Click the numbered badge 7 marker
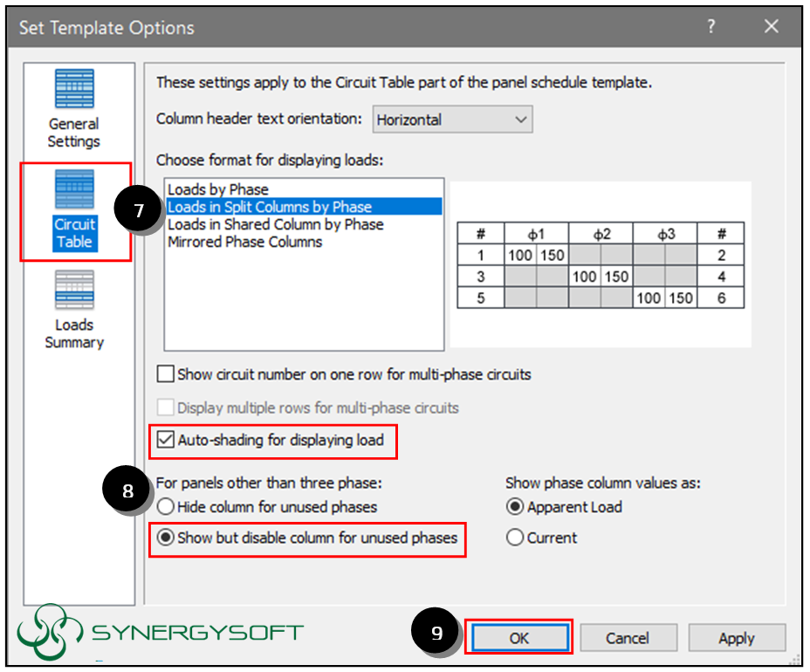Image resolution: width=810 pixels, height=672 pixels. click(135, 209)
